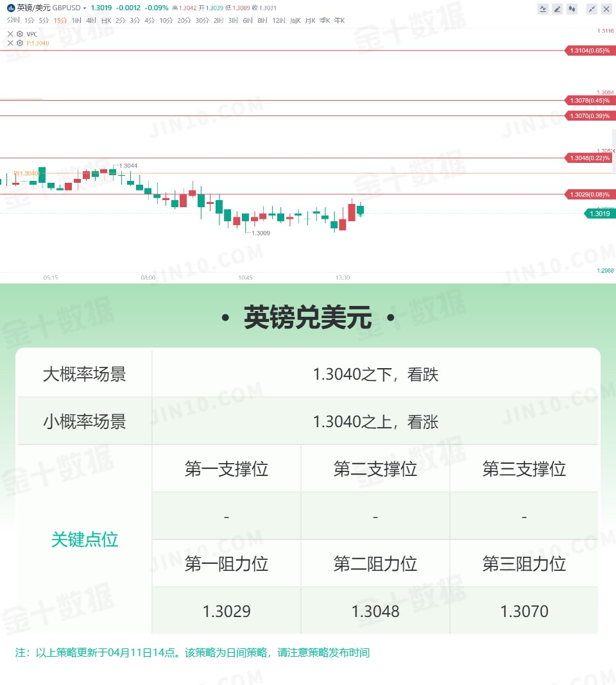Select the drawing pencil tool
Image resolution: width=616 pixels, height=685 pixels.
click(x=558, y=9)
